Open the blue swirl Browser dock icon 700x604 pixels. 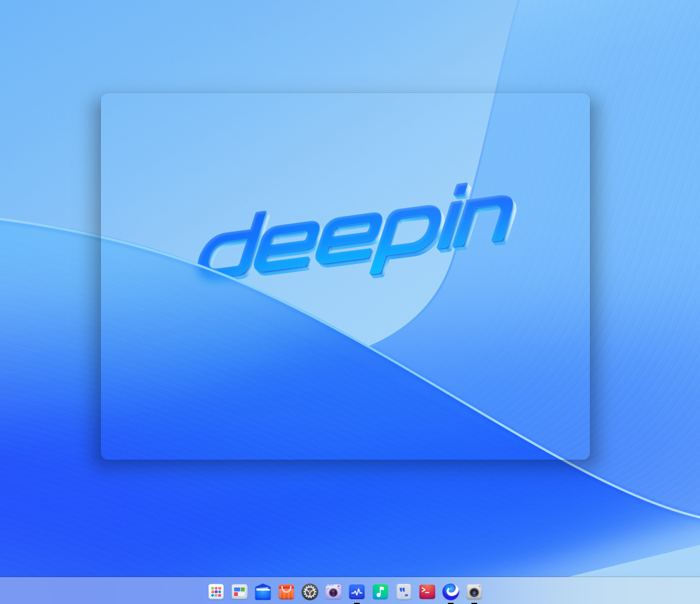coord(451,592)
